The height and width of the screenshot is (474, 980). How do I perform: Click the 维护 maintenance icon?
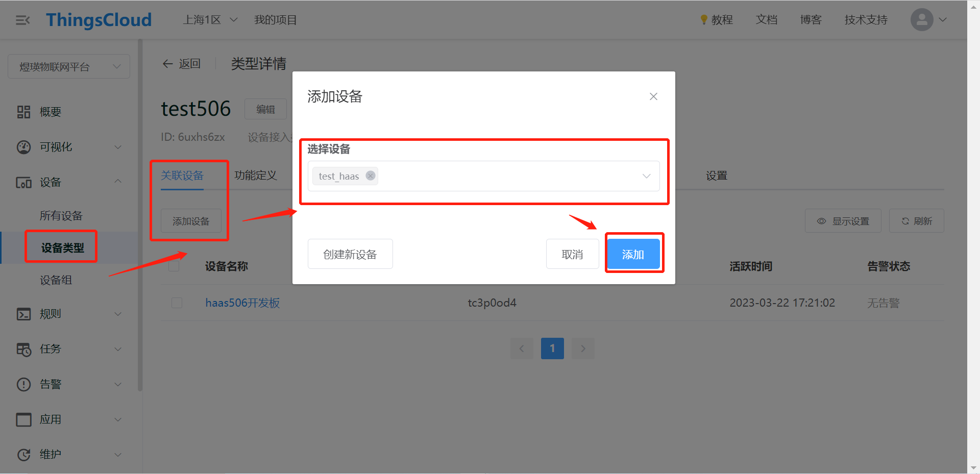pyautogui.click(x=23, y=455)
